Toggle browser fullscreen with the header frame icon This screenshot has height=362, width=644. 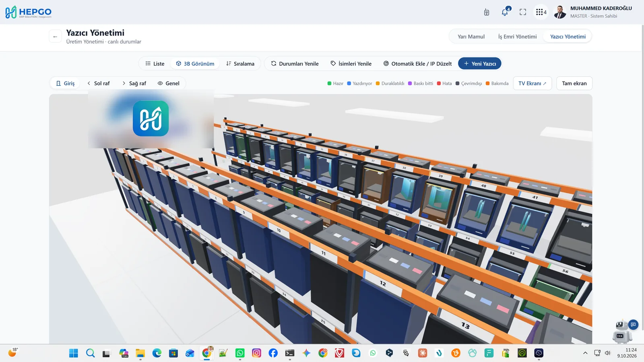tap(523, 12)
